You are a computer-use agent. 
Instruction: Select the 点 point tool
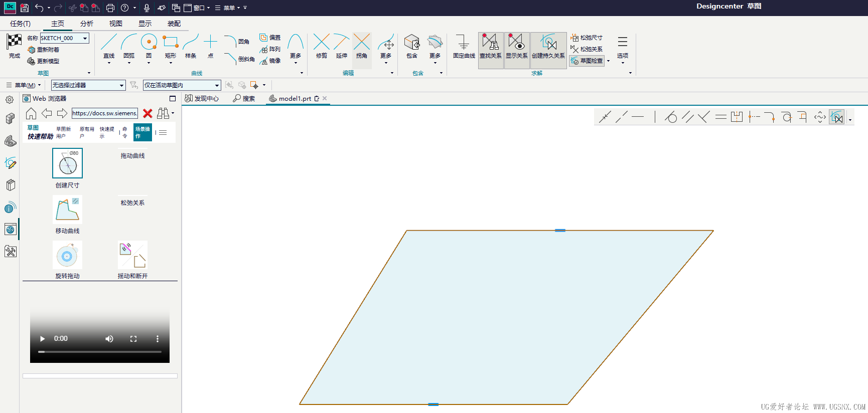tap(211, 46)
